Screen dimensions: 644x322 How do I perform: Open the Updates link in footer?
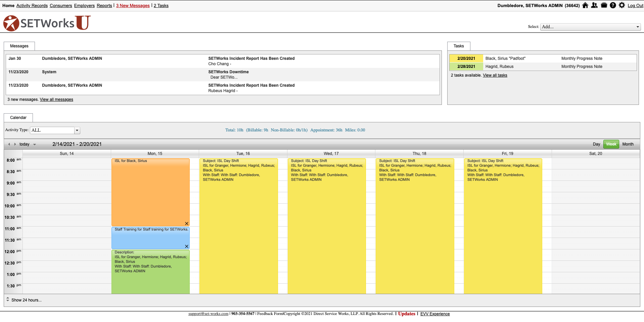tap(407, 314)
